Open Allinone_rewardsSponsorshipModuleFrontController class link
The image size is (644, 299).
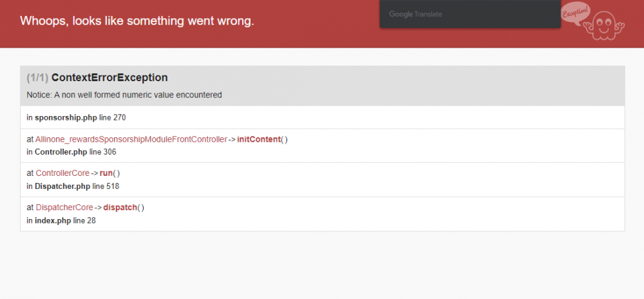point(131,140)
